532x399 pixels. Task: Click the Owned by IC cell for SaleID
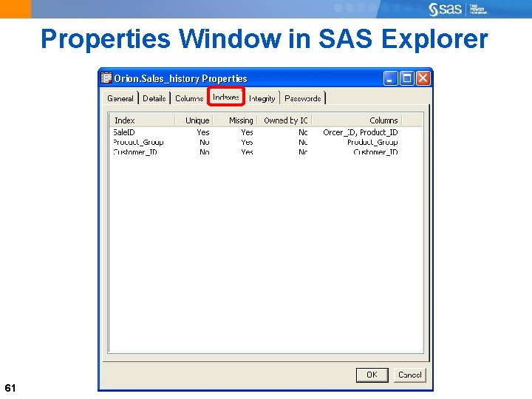coord(303,132)
